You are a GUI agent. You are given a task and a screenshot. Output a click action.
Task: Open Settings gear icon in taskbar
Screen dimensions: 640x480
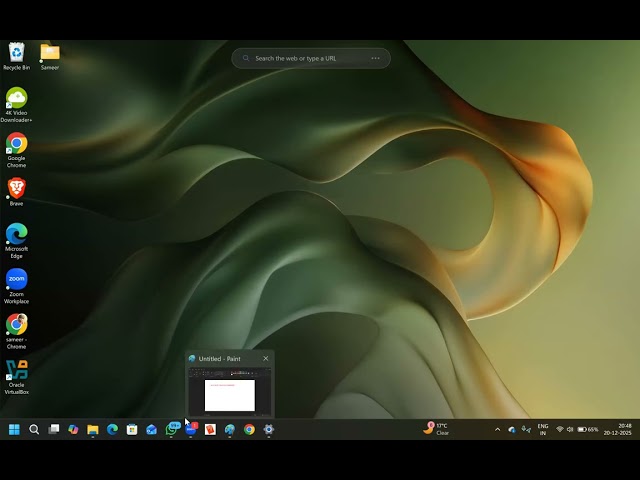click(268, 430)
